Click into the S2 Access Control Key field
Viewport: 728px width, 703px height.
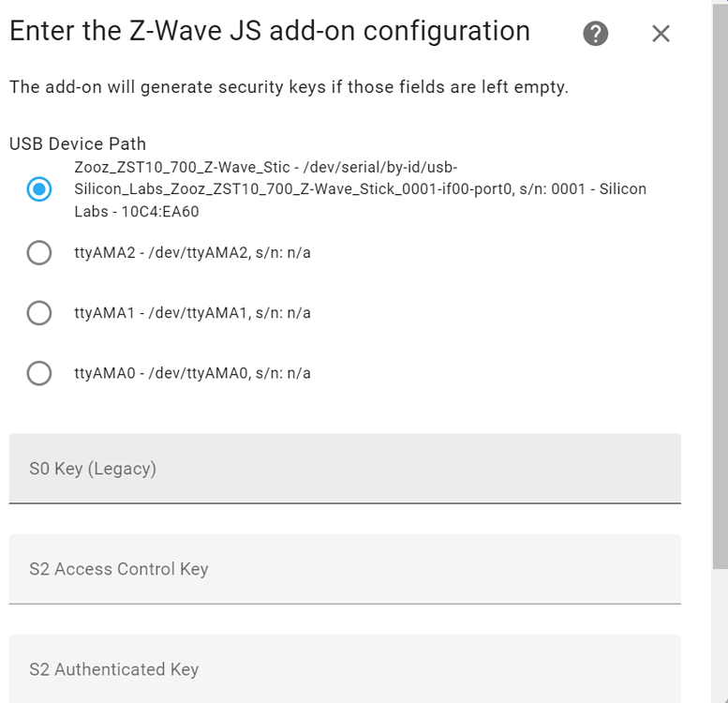pyautogui.click(x=345, y=568)
